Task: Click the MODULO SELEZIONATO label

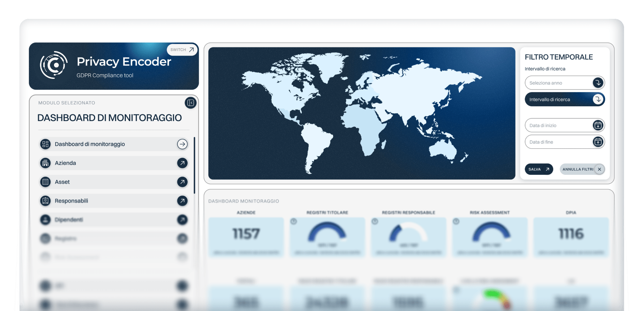Action: (67, 103)
